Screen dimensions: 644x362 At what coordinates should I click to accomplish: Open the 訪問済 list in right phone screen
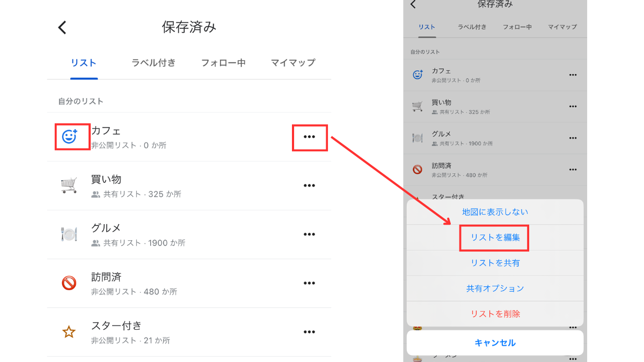pyautogui.click(x=495, y=170)
